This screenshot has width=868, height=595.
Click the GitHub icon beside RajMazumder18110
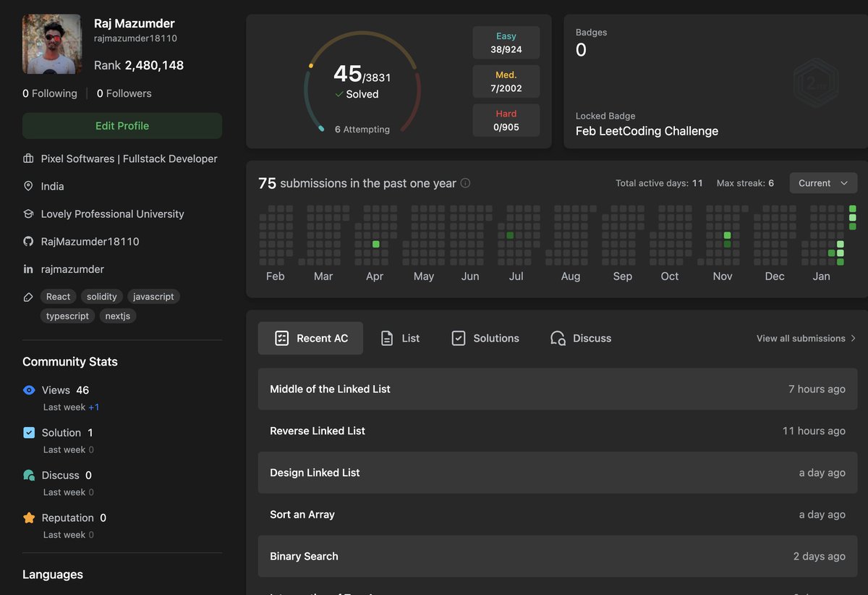(x=28, y=241)
